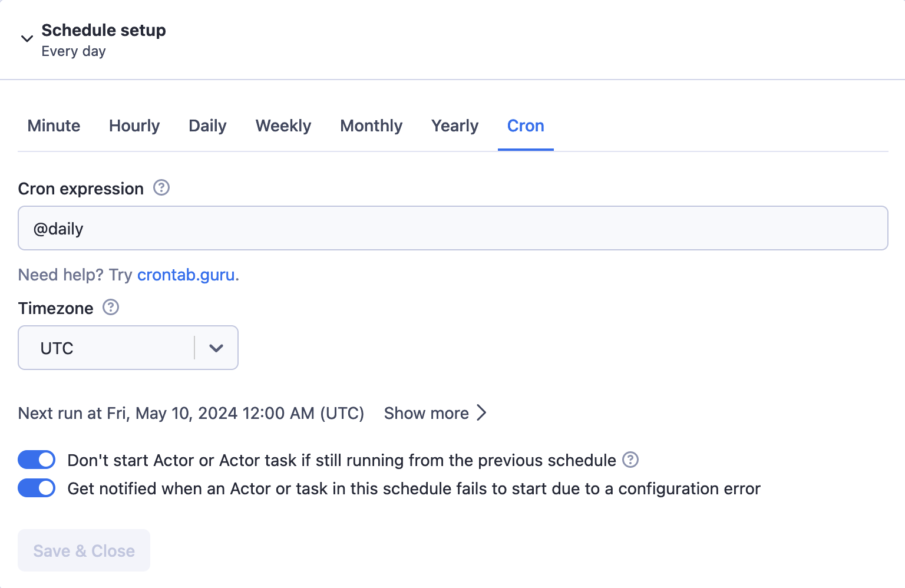Open the Daily tab
The image size is (905, 588).
(x=207, y=126)
